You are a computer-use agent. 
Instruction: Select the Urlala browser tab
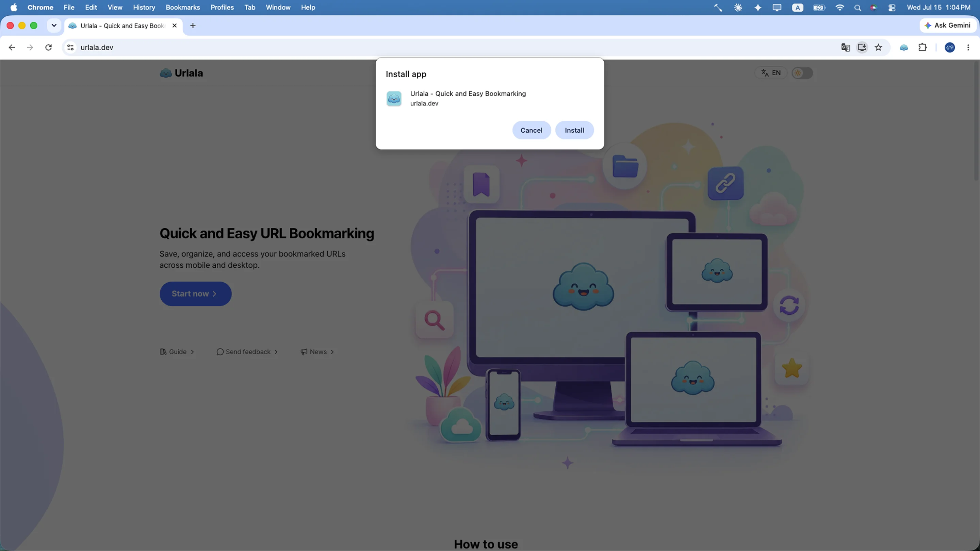(123, 26)
